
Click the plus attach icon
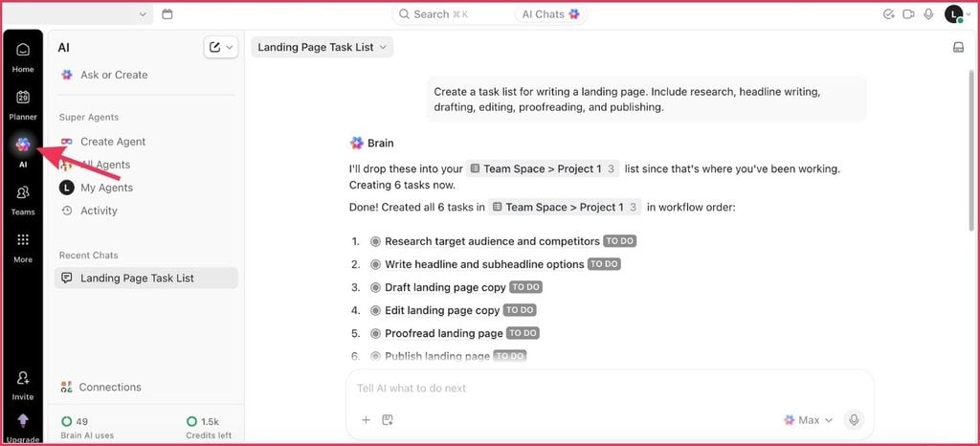tap(367, 420)
